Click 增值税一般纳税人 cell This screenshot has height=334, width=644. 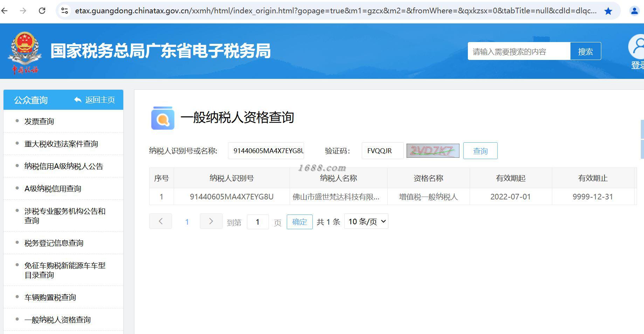pos(428,197)
